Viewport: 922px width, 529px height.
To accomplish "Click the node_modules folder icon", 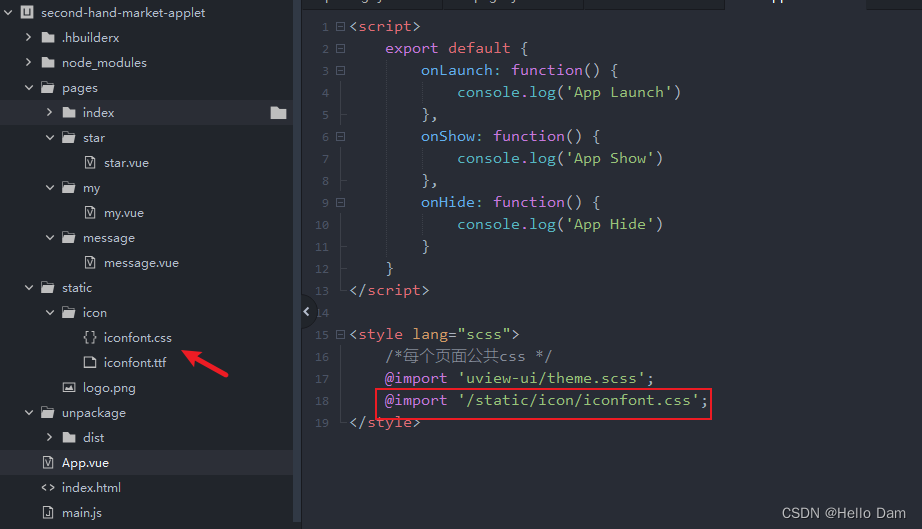I will click(48, 62).
